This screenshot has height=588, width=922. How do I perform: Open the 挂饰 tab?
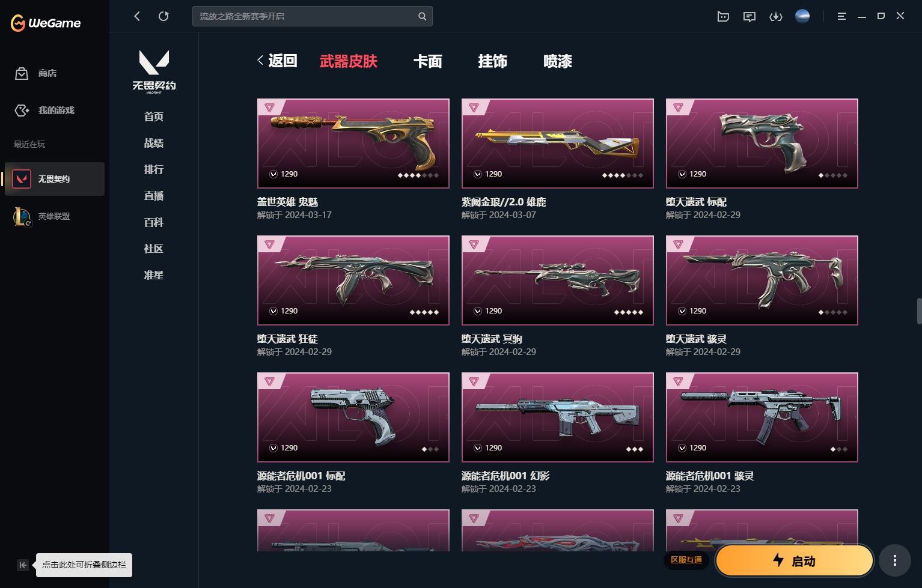492,61
